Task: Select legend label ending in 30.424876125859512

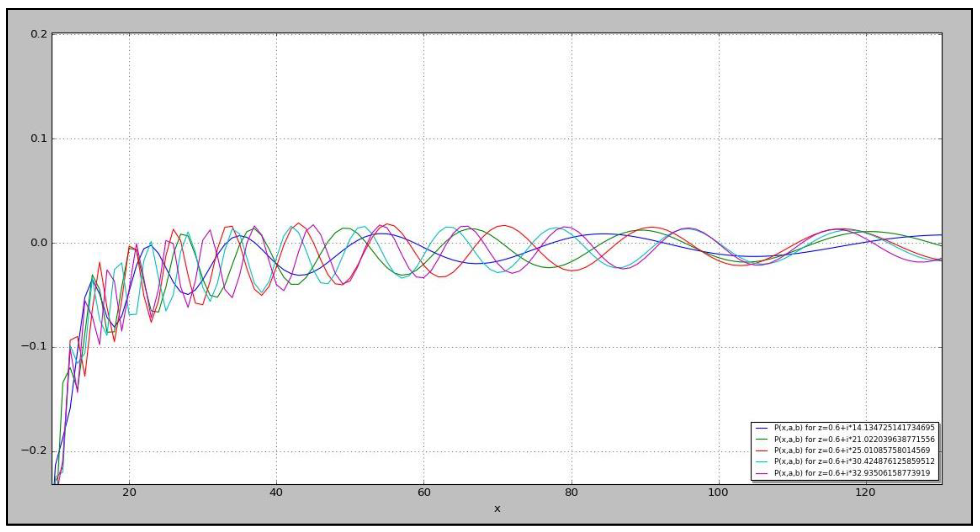Action: (x=854, y=462)
